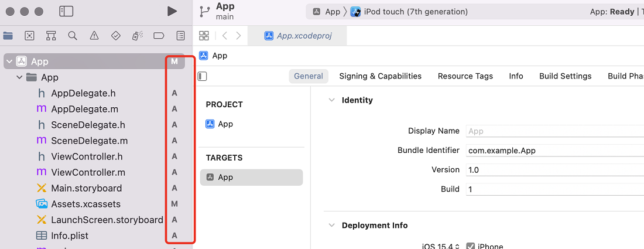Screen dimensions: 644x249
Task: Open the Issue navigator warning icon
Action: pos(94,36)
